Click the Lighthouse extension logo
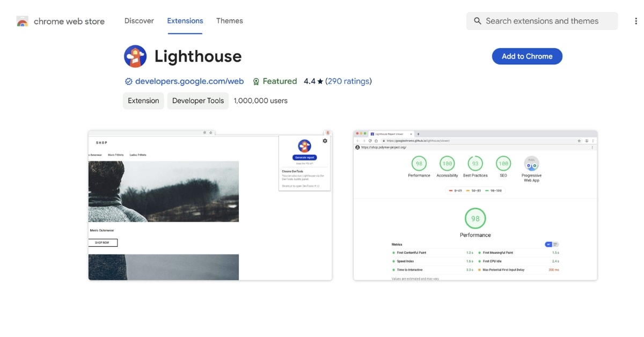The height and width of the screenshot is (337, 644). [135, 56]
